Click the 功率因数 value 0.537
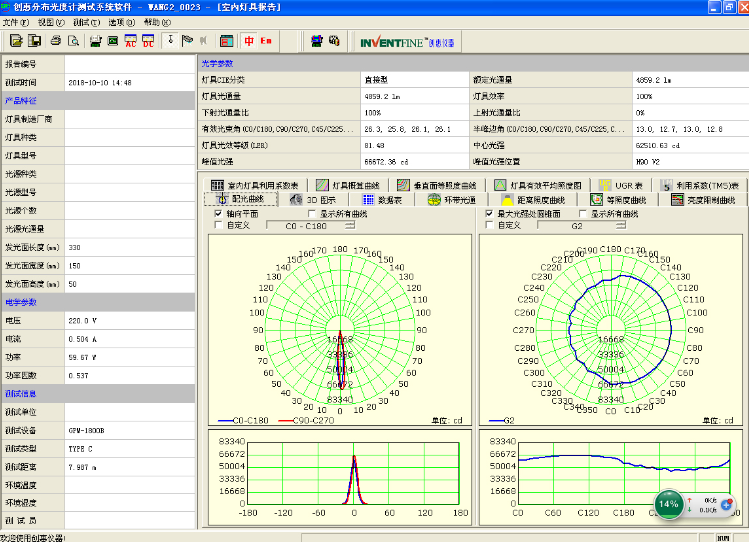The width and height of the screenshot is (749, 542). coord(78,376)
